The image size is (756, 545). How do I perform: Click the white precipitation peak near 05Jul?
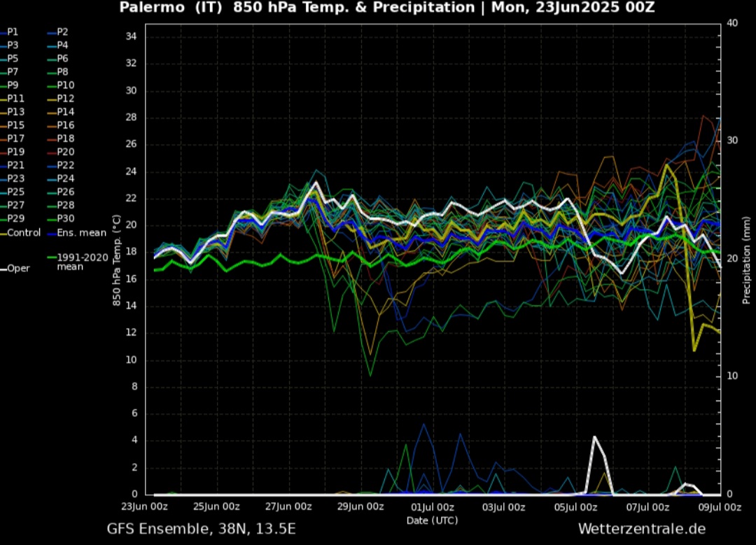pyautogui.click(x=594, y=437)
